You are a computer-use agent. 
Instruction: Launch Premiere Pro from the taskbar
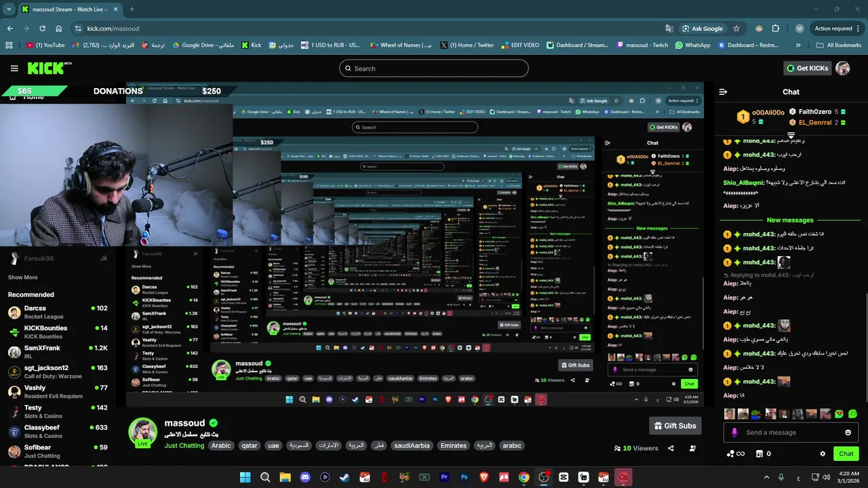click(x=444, y=477)
